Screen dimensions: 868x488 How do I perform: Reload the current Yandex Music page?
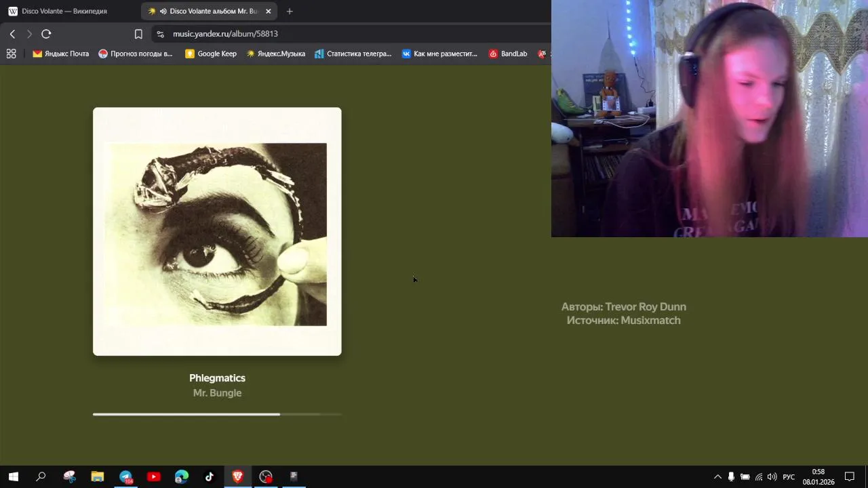pyautogui.click(x=46, y=34)
